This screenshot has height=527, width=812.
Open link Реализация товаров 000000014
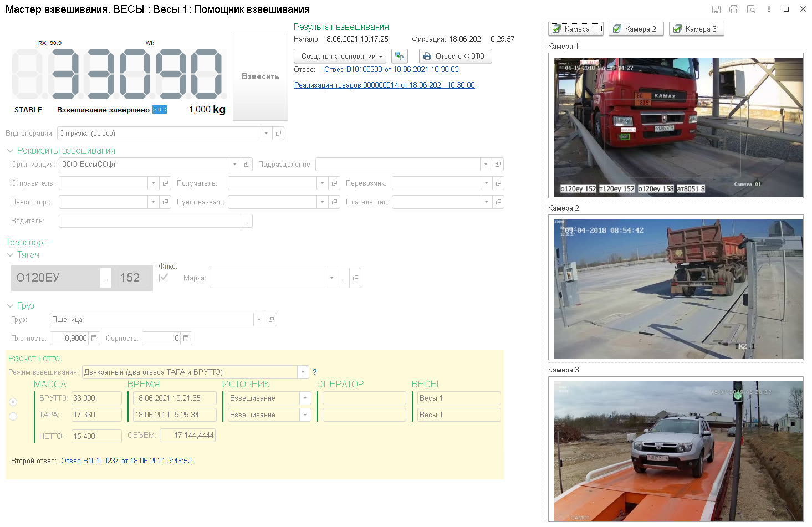tap(384, 85)
